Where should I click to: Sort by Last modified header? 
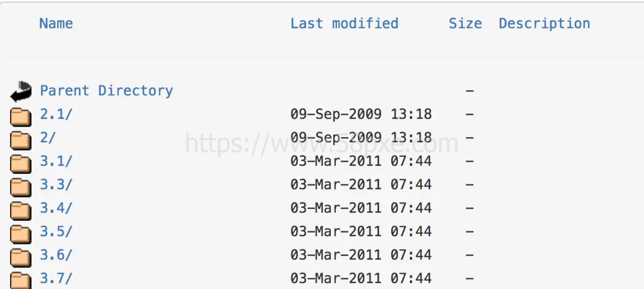[345, 24]
